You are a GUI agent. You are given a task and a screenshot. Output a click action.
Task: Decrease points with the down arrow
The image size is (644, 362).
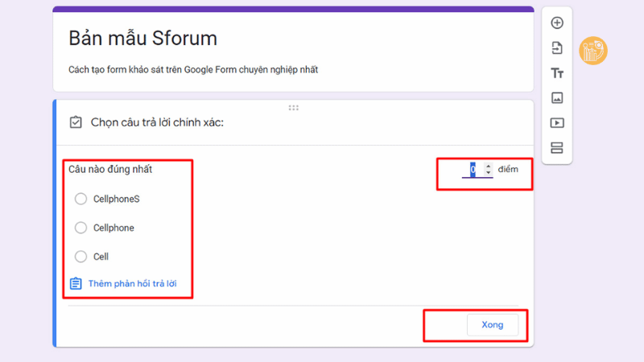(x=488, y=173)
